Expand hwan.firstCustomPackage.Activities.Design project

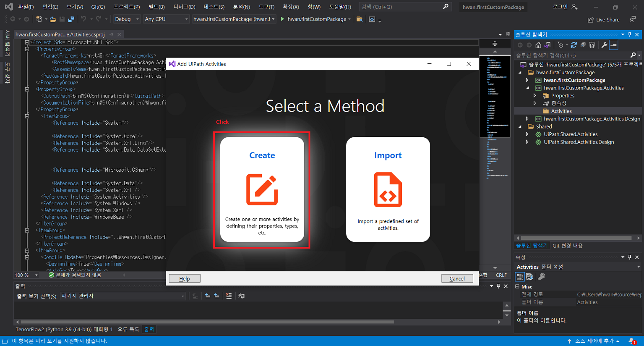(527, 119)
